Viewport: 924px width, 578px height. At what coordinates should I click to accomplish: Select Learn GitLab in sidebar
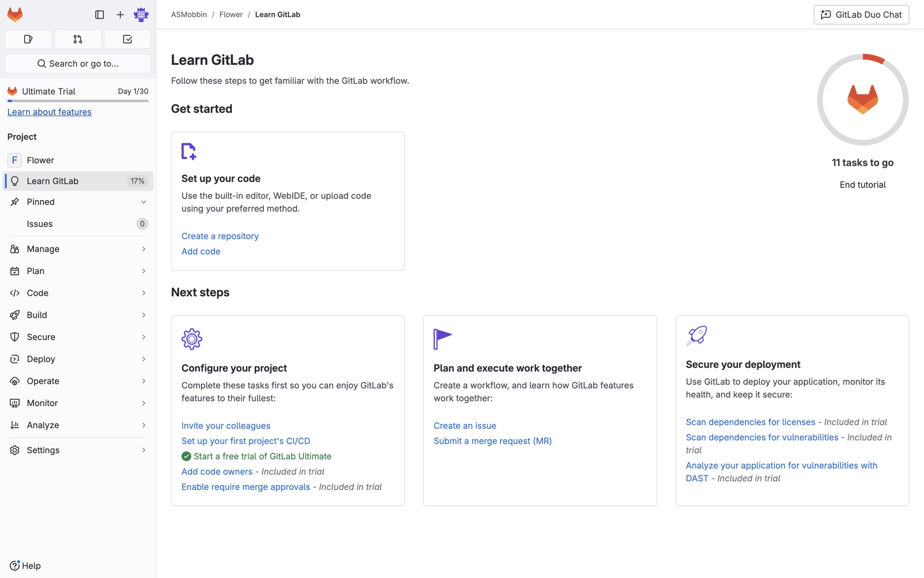tap(78, 181)
